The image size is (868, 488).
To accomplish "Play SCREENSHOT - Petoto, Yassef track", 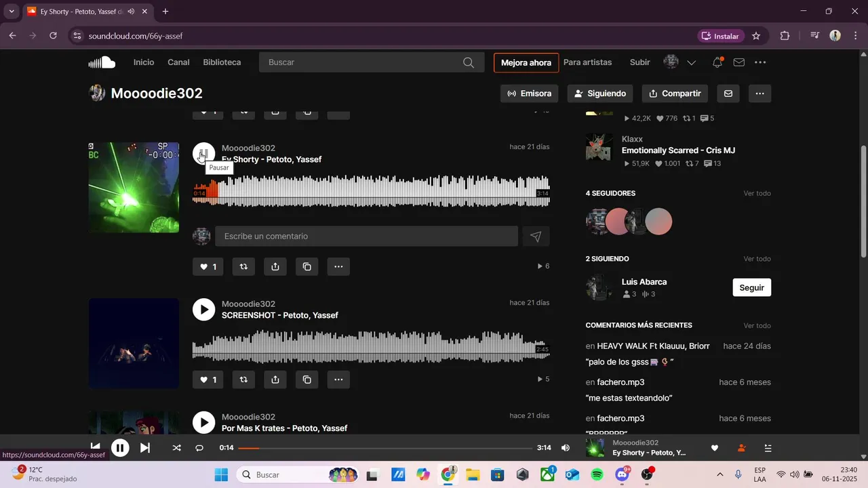I will [x=203, y=310].
